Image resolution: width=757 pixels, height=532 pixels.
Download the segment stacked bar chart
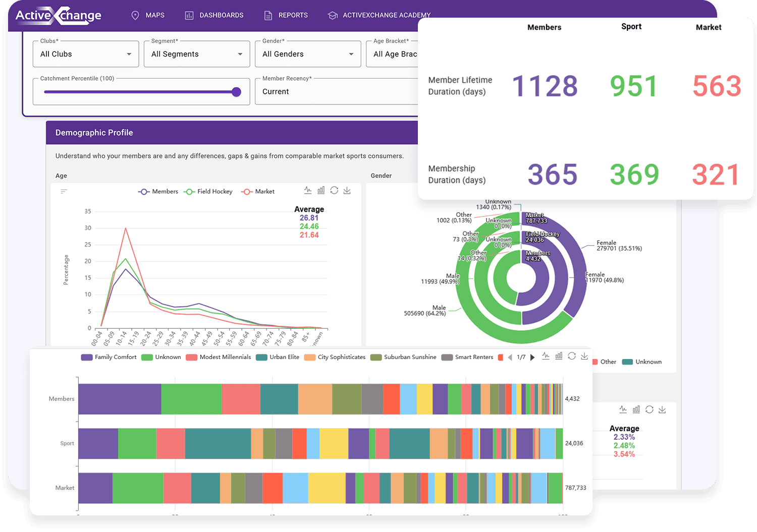point(584,356)
